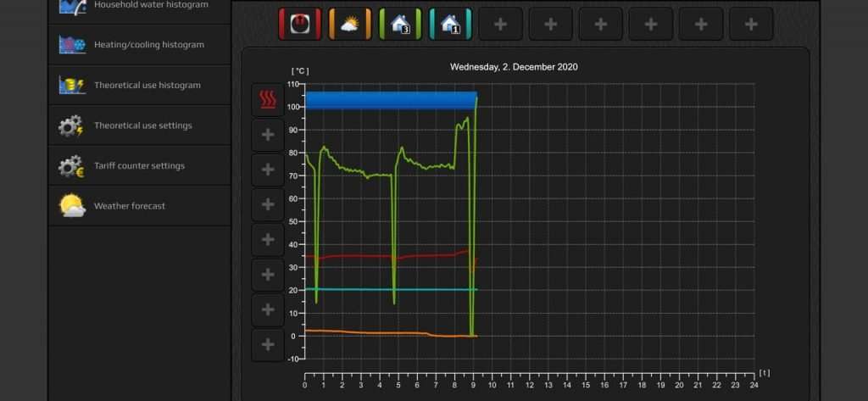868x401 pixels.
Task: Open the Weather forecast sidebar entry
Action: pyautogui.click(x=139, y=206)
